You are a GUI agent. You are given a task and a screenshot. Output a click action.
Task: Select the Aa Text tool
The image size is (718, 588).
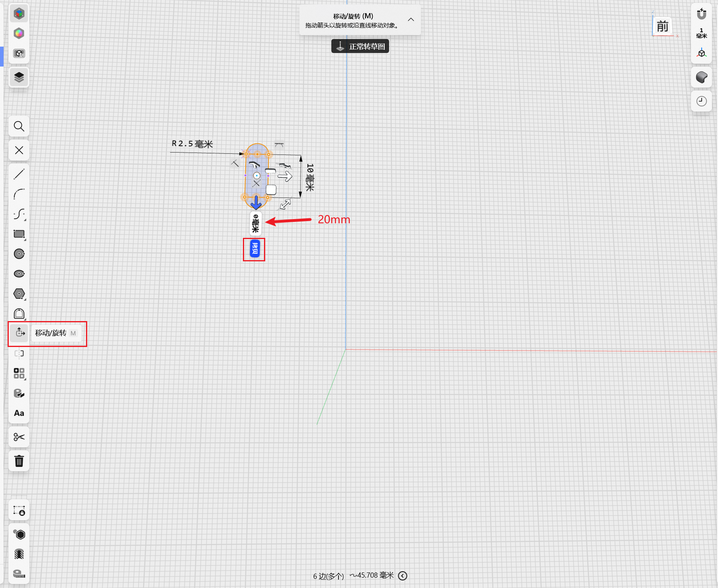pos(19,413)
